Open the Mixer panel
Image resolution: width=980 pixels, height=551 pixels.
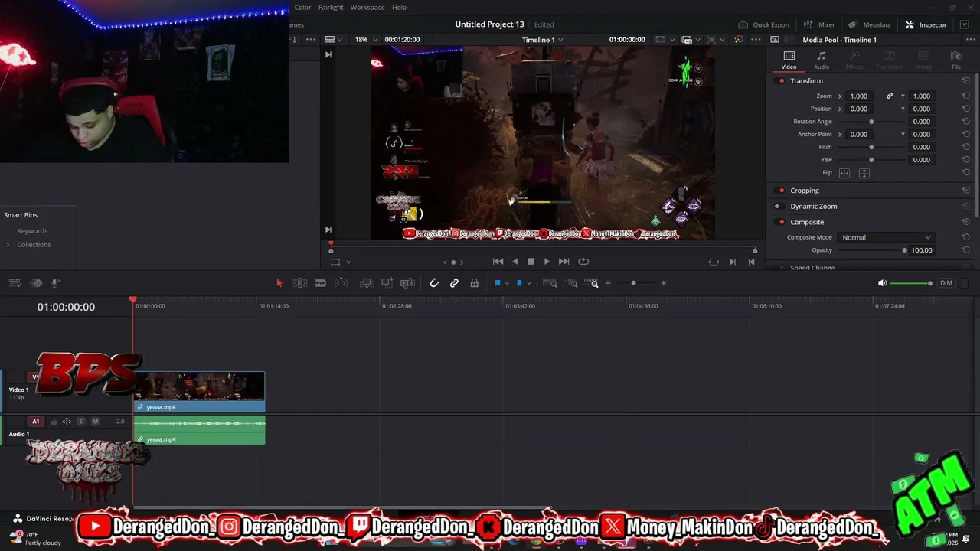[819, 24]
